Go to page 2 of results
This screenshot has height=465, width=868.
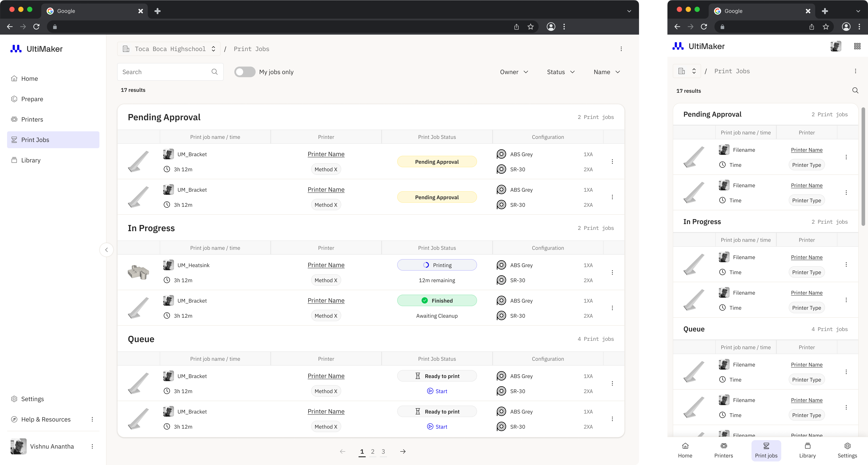[372, 451]
